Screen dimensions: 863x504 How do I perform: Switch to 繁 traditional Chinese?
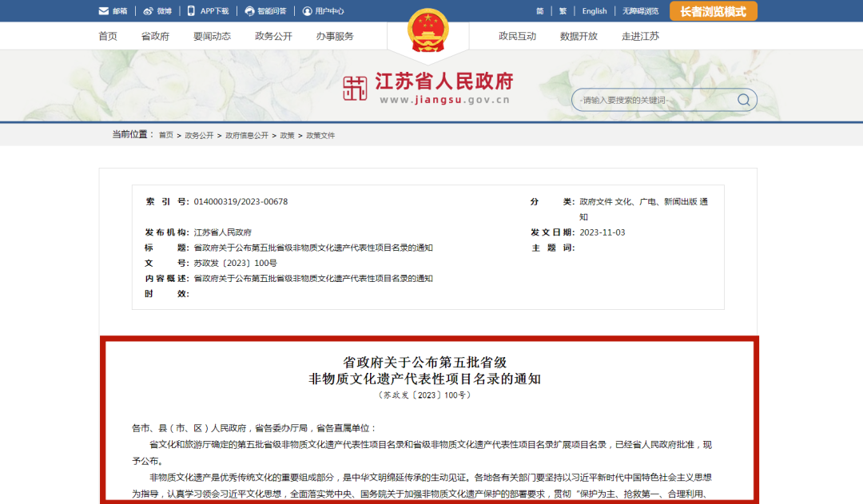562,10
